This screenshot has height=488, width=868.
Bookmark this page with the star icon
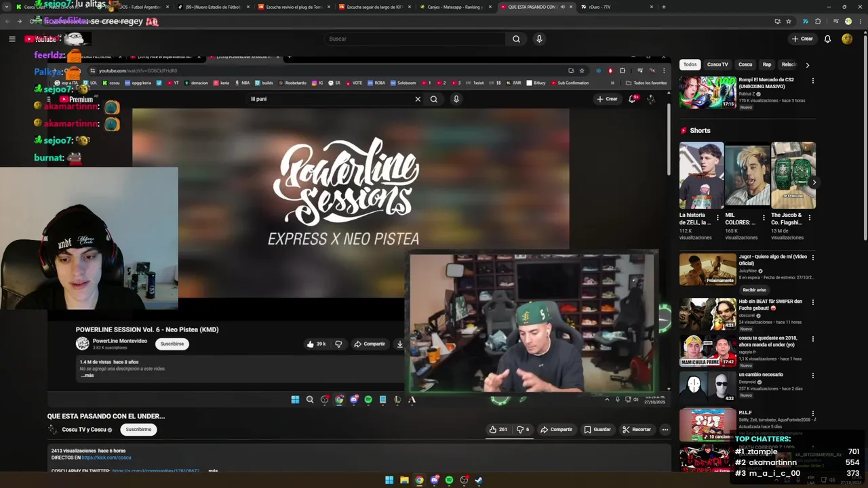point(789,21)
